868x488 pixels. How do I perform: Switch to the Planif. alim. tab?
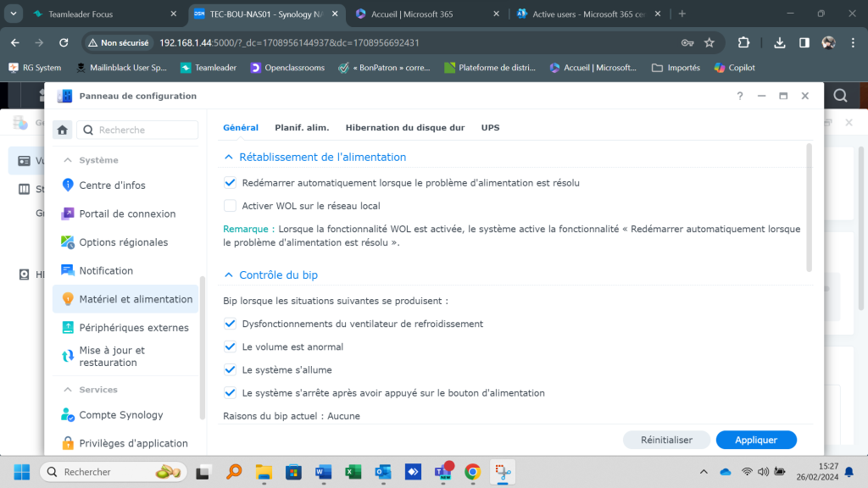pyautogui.click(x=302, y=128)
